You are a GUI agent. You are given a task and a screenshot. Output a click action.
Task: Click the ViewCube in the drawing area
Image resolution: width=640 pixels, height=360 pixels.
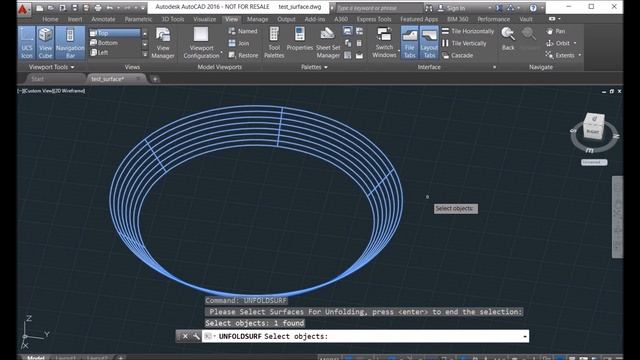(x=594, y=127)
